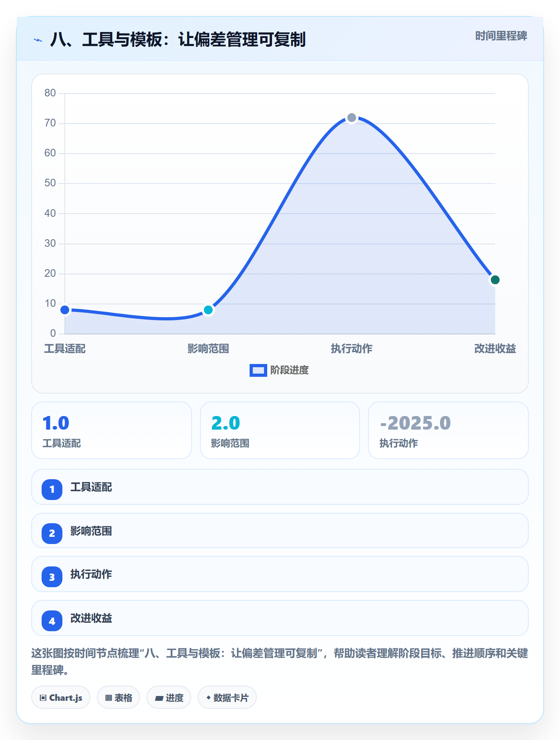The width and height of the screenshot is (560, 740).
Task: Click the number 1 step badge
Action: click(x=52, y=489)
